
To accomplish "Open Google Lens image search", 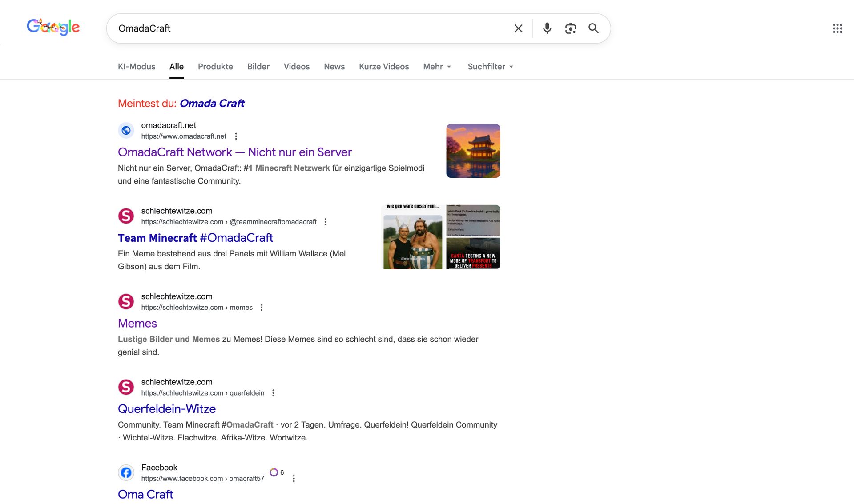I will click(570, 28).
